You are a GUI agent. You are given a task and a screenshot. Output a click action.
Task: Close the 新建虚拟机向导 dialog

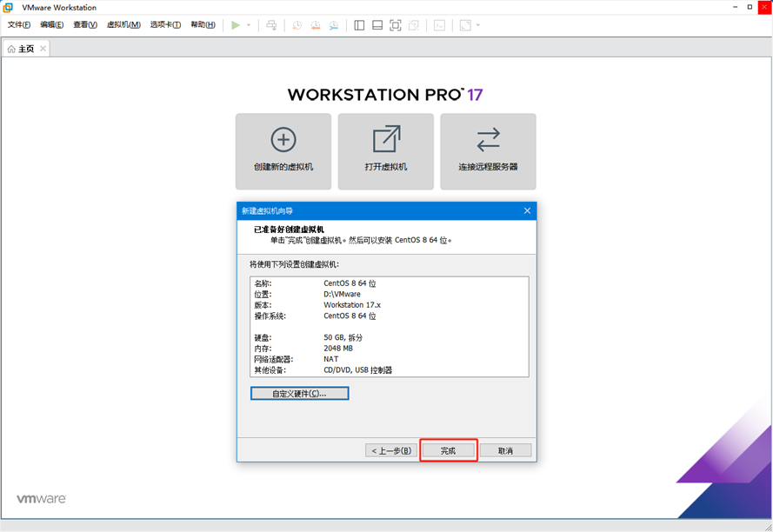527,210
